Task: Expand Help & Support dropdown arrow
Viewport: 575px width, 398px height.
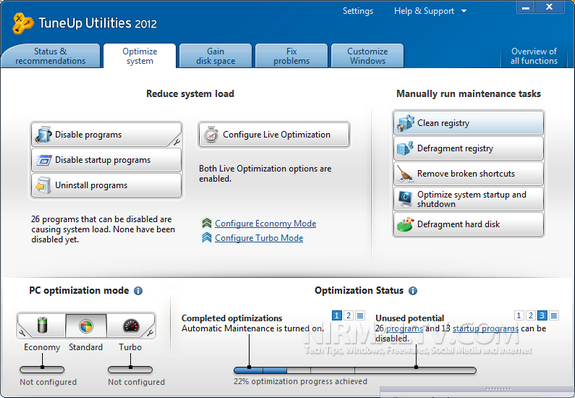Action: click(x=464, y=11)
